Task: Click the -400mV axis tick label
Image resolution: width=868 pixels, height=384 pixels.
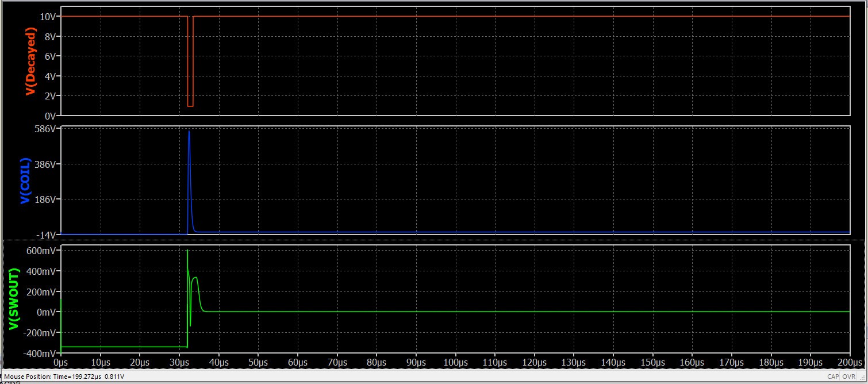Action: (39, 354)
